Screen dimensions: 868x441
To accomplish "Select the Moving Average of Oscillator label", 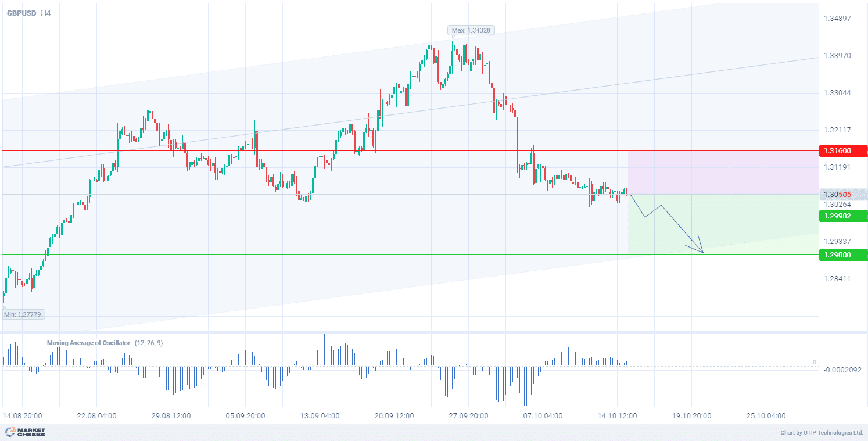I will 88,343.
